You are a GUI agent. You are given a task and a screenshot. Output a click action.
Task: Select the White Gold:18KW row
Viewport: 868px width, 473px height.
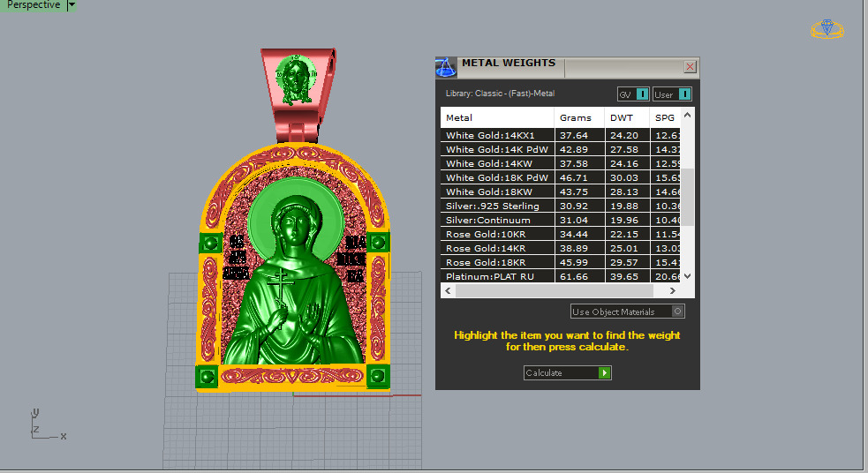(560, 191)
